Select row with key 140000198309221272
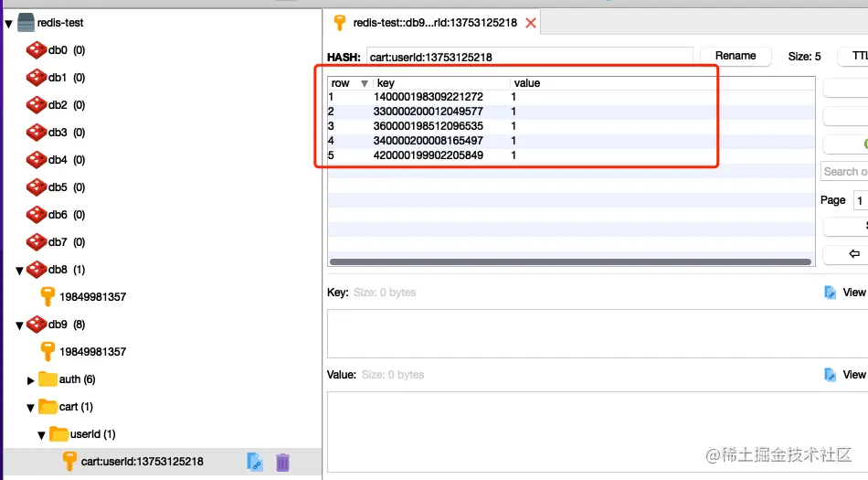The image size is (868, 480). 571,97
